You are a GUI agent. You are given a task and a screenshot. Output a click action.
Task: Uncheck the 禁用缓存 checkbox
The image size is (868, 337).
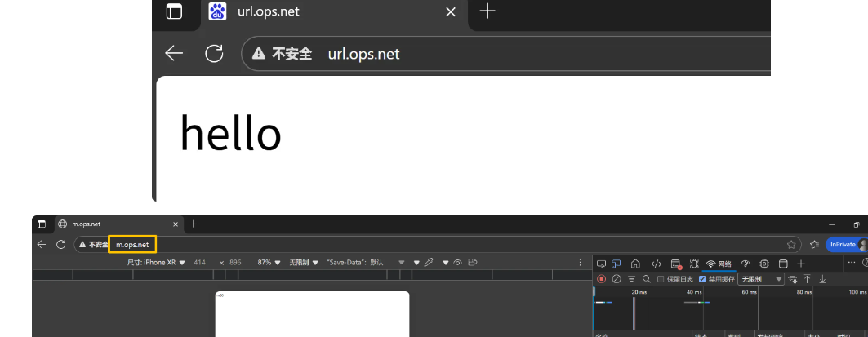tap(702, 279)
